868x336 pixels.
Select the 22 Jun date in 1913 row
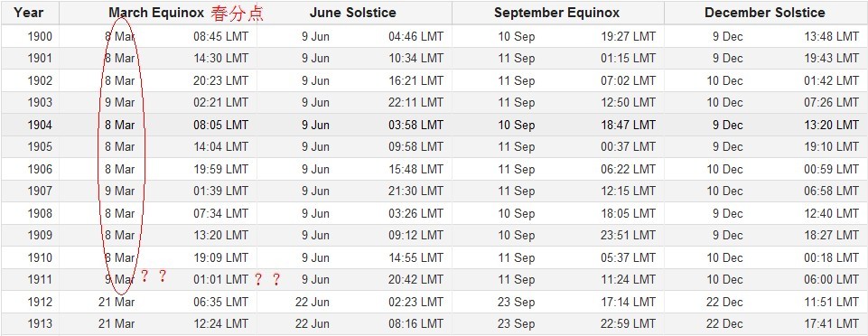click(315, 324)
